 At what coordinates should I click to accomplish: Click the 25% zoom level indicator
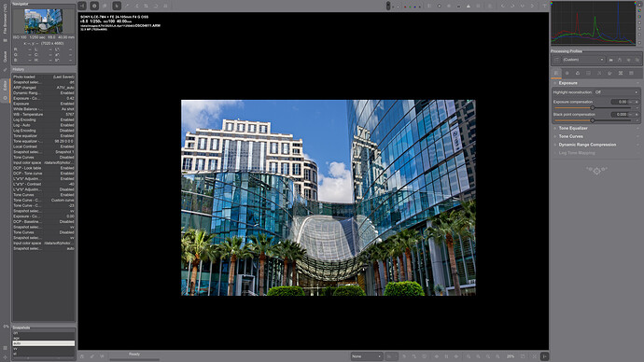click(511, 356)
